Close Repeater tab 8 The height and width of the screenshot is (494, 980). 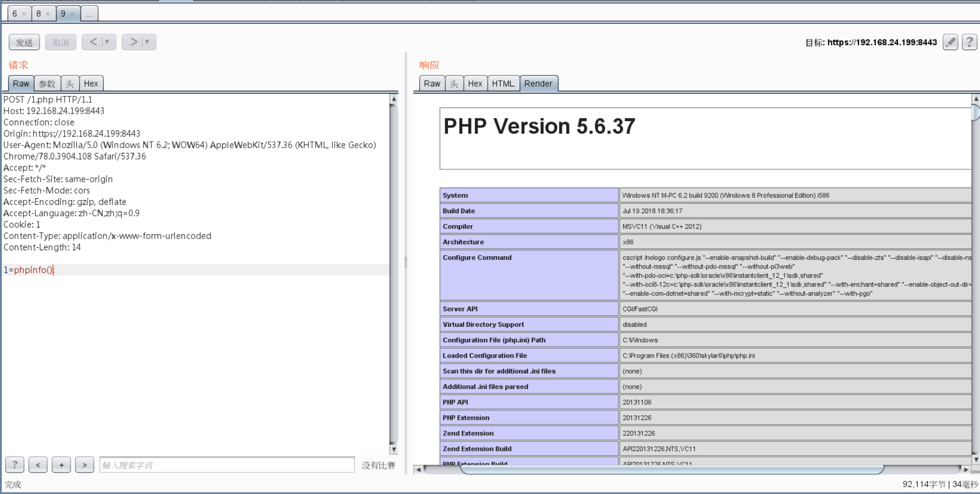pos(48,14)
